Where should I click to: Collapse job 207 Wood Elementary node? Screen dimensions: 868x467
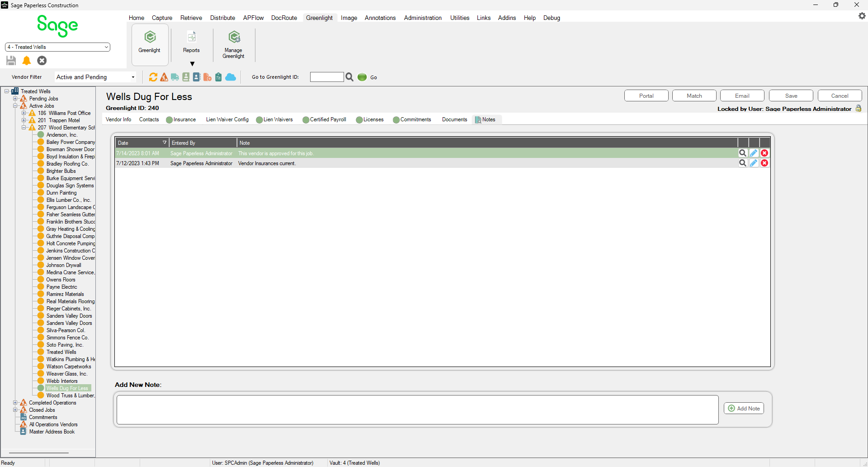24,127
